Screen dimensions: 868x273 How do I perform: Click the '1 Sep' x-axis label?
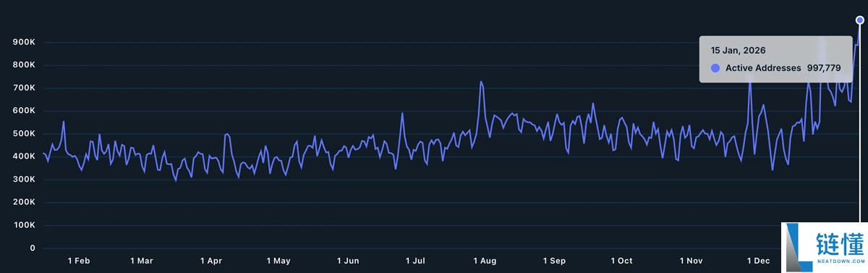click(554, 261)
